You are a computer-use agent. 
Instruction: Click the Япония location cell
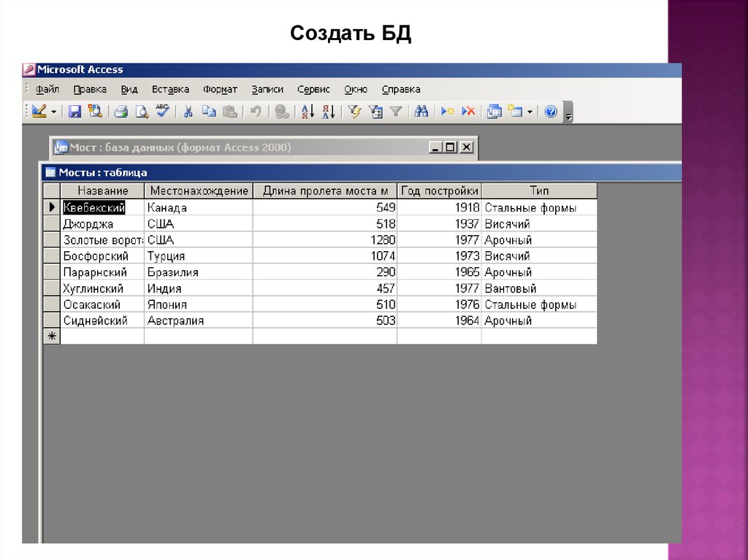(x=199, y=304)
